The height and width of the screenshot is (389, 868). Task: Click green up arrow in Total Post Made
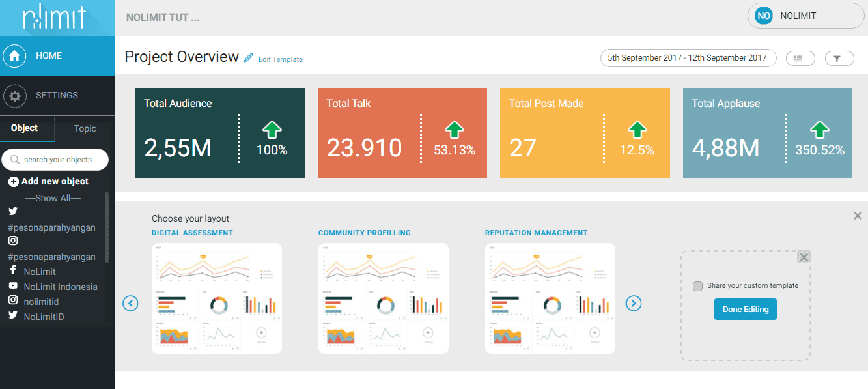pos(637,130)
